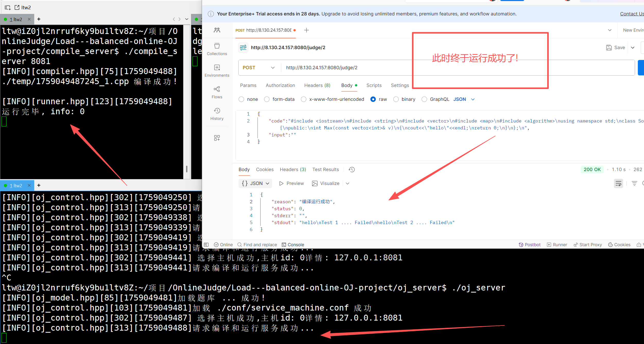Screen dimensions: 644x344
Task: Switch to the Scripts tab
Action: tap(374, 85)
